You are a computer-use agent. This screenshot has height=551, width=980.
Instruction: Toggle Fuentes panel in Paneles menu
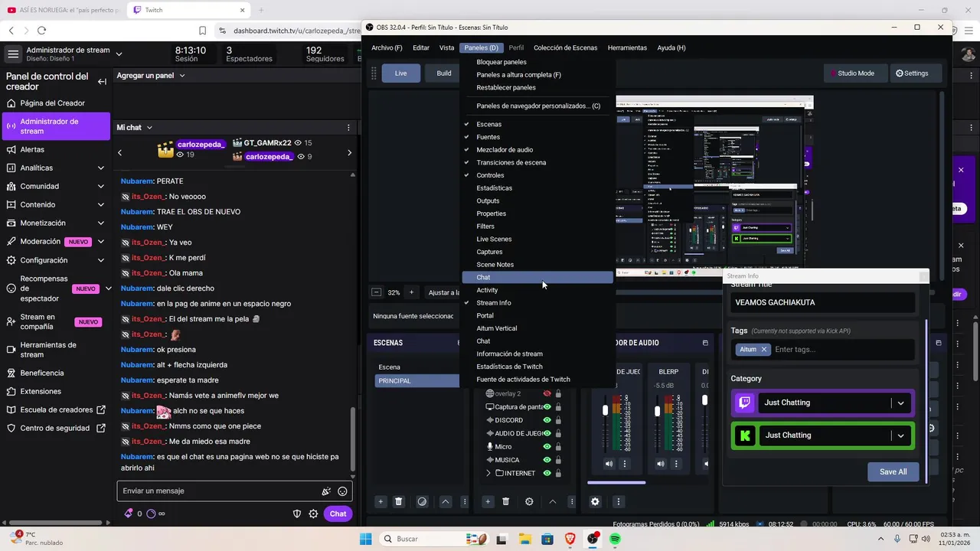[x=488, y=137]
